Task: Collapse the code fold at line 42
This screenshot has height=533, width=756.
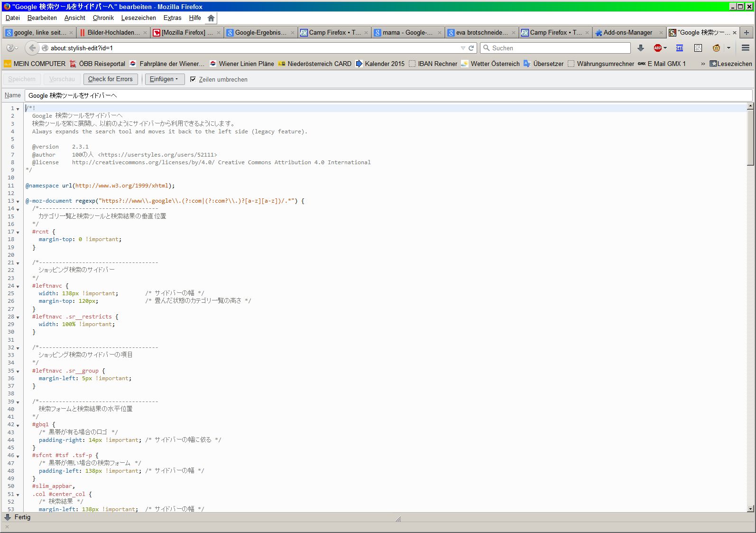Action: tap(18, 425)
